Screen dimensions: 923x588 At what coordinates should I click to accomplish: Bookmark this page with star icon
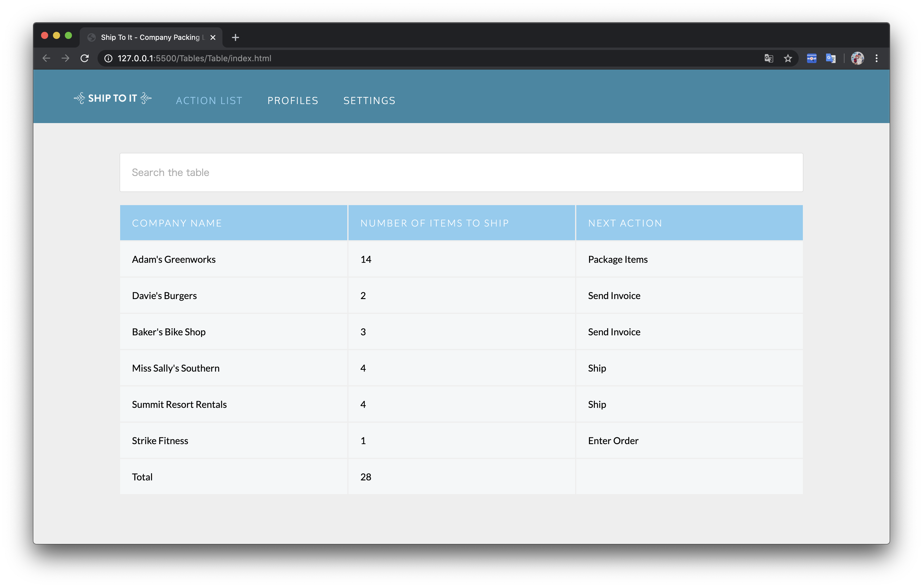pyautogui.click(x=788, y=58)
